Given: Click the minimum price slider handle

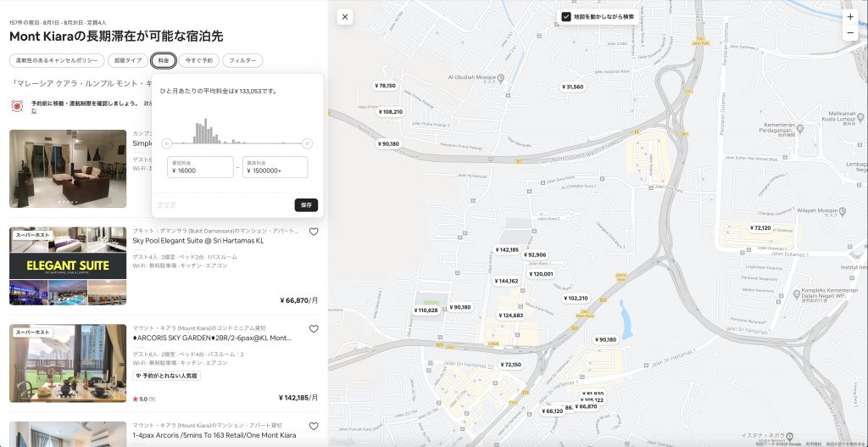Looking at the screenshot, I should (x=167, y=143).
